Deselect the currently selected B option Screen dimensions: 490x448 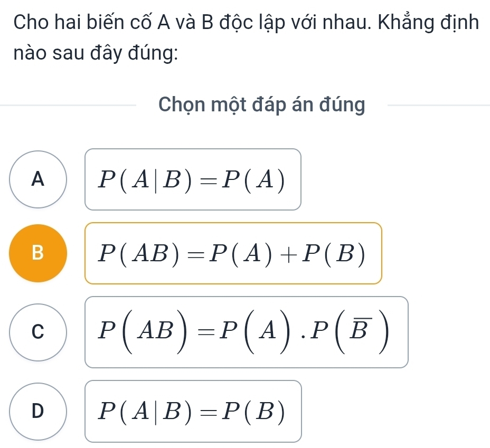[x=37, y=254]
